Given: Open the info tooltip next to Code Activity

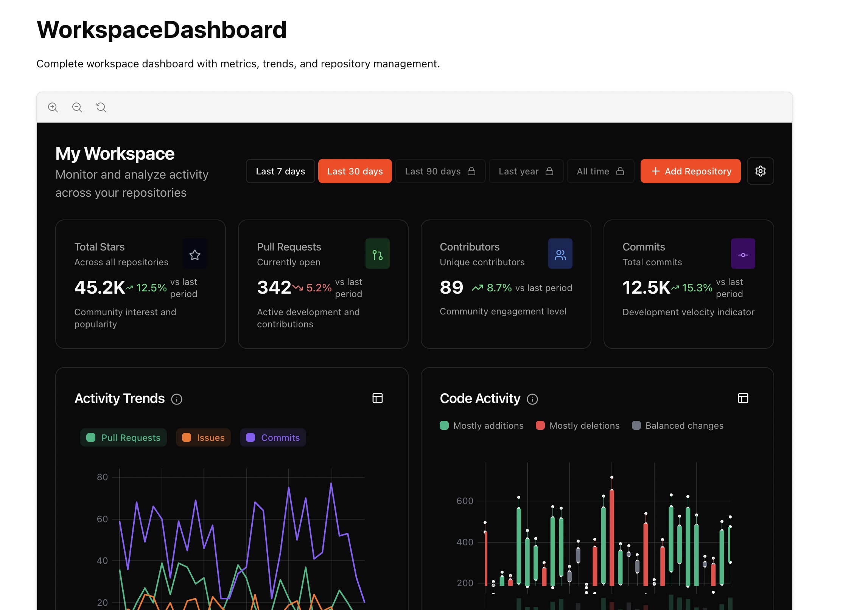Looking at the screenshot, I should [x=532, y=399].
